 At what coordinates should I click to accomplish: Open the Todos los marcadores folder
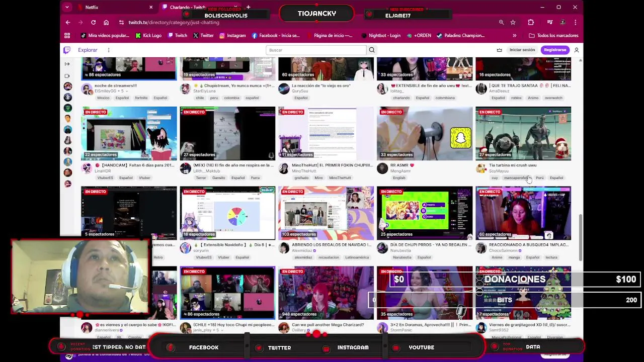pos(553,36)
